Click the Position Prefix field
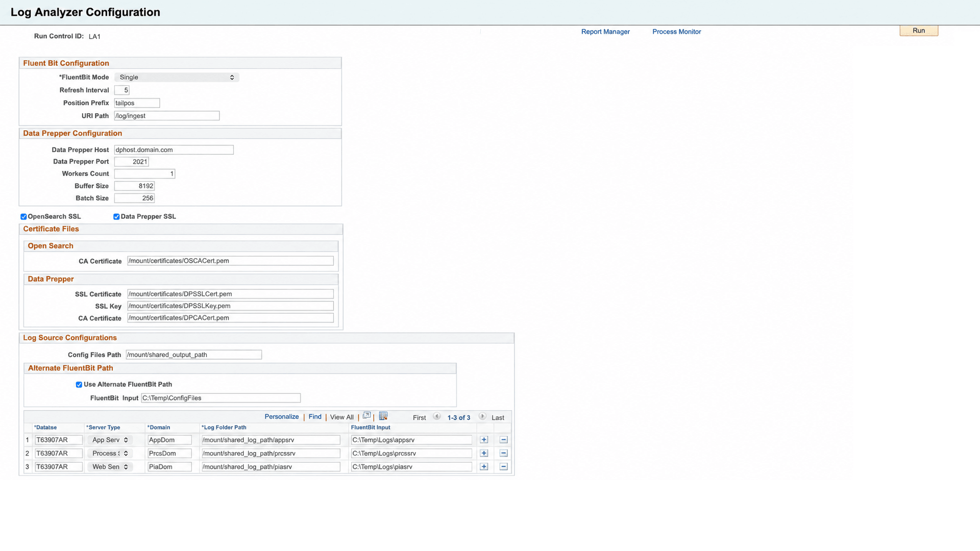Screen dimensions: 980x551 tap(137, 103)
